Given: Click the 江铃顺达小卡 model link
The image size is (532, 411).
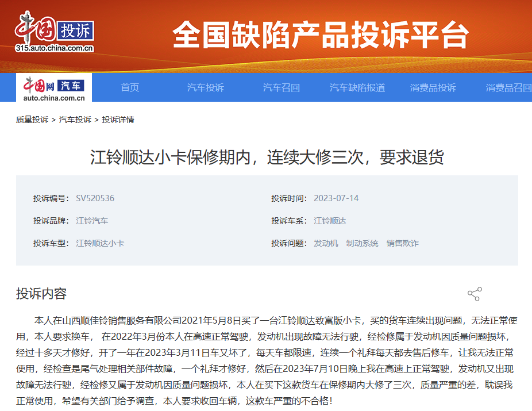Looking at the screenshot, I should (100, 243).
